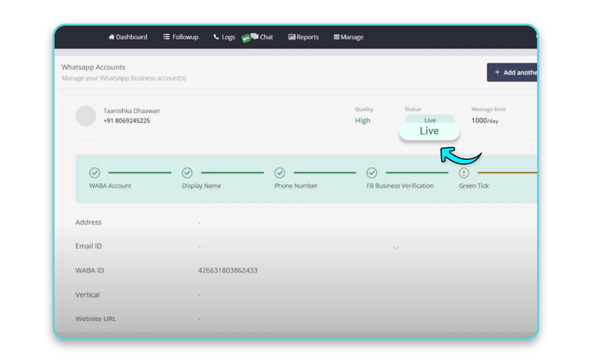Click the account name Taanishka Dhaawan
592x364 pixels.
(x=132, y=111)
